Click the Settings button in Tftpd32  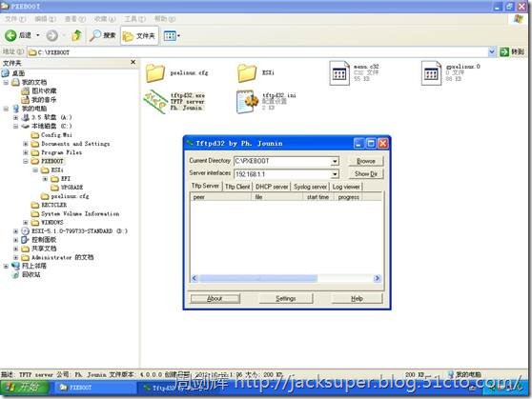(x=286, y=298)
